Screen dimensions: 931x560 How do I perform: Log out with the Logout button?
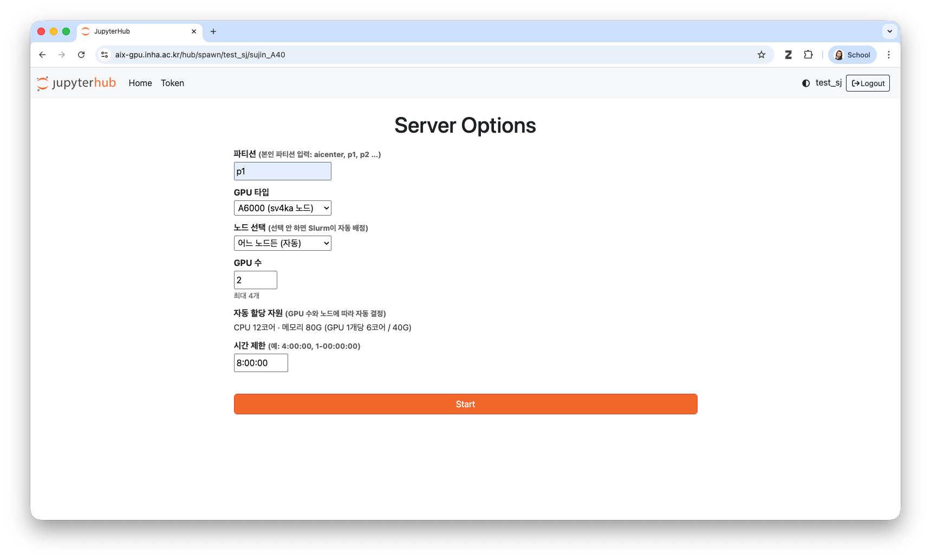click(x=868, y=83)
